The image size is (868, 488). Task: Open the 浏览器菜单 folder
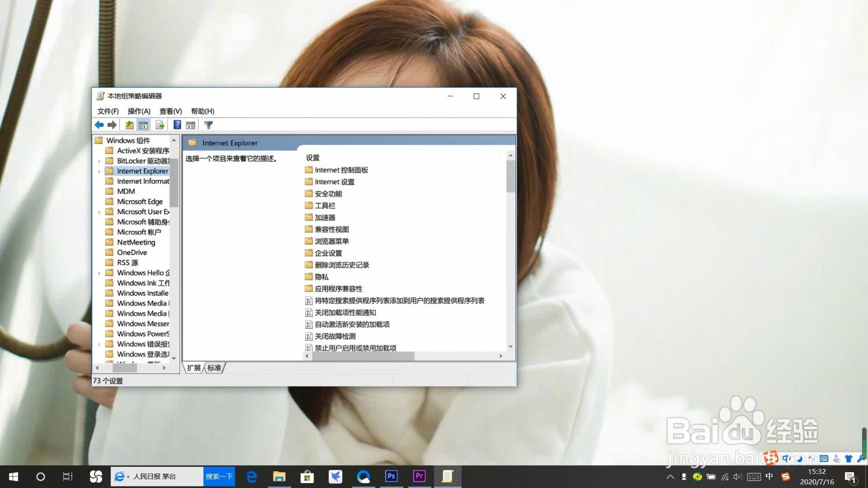click(x=327, y=242)
